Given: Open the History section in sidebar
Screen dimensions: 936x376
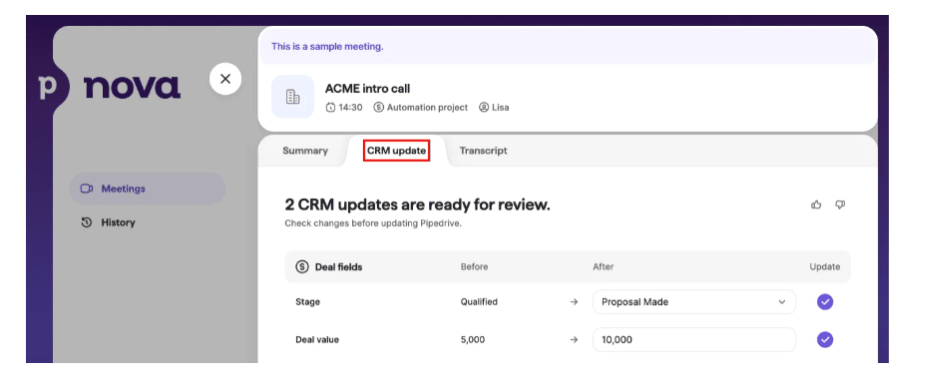Looking at the screenshot, I should pyautogui.click(x=147, y=223).
